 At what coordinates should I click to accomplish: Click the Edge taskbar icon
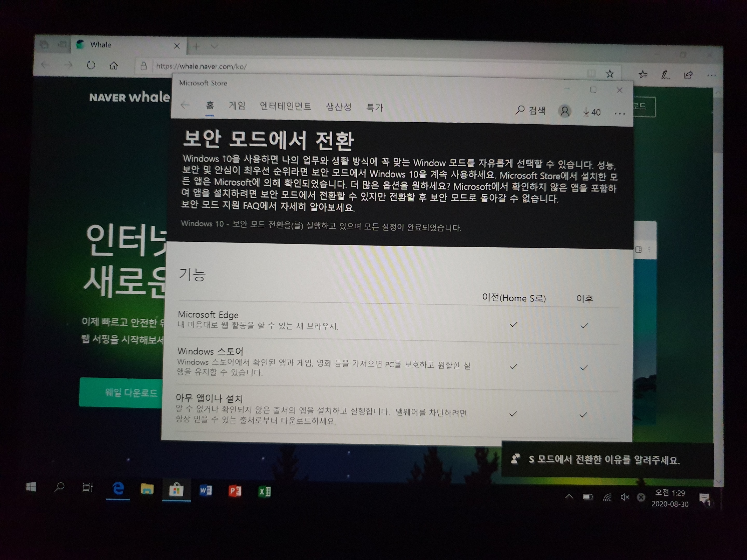point(118,488)
